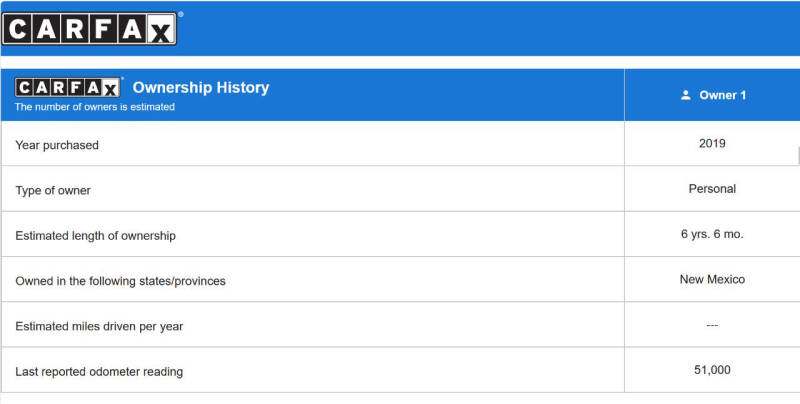Select Estimated length of ownership label

pos(95,236)
